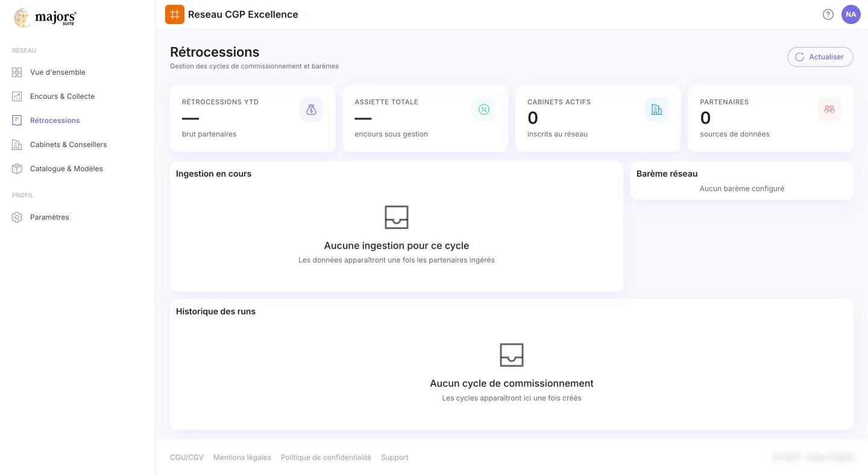Click the "Gestion des cycles de commissionnement et barèmes" subtitle
This screenshot has width=868, height=475.
pos(254,66)
